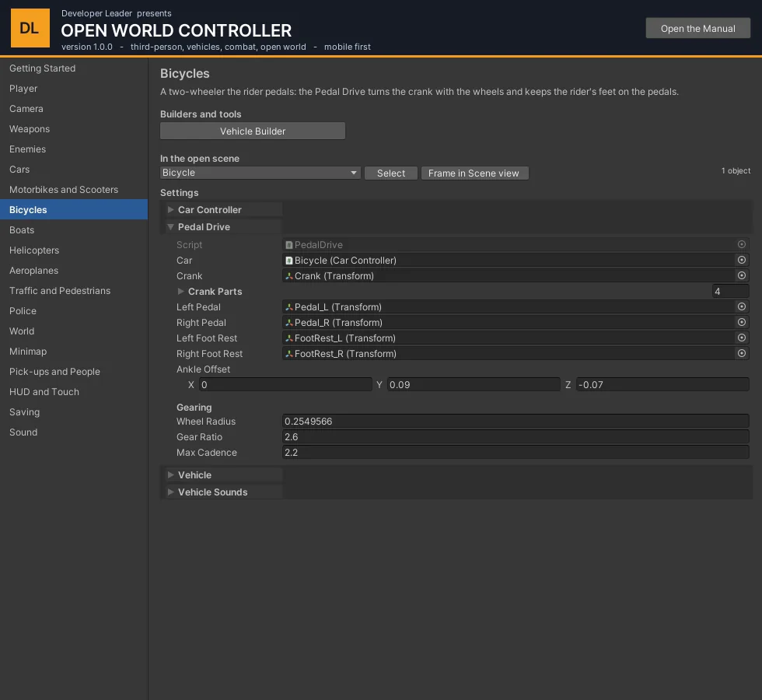Expand the Vehicle section
Screen dimensions: 762x700
coord(170,475)
